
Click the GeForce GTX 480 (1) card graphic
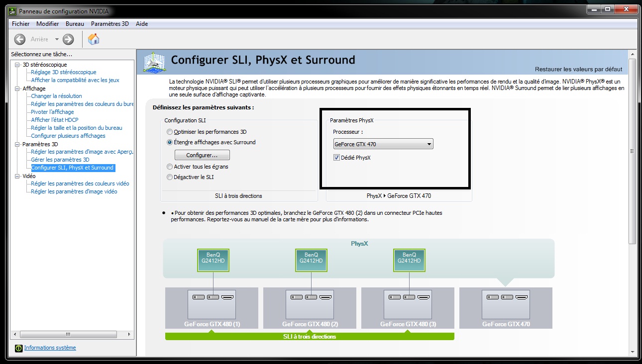pos(212,305)
